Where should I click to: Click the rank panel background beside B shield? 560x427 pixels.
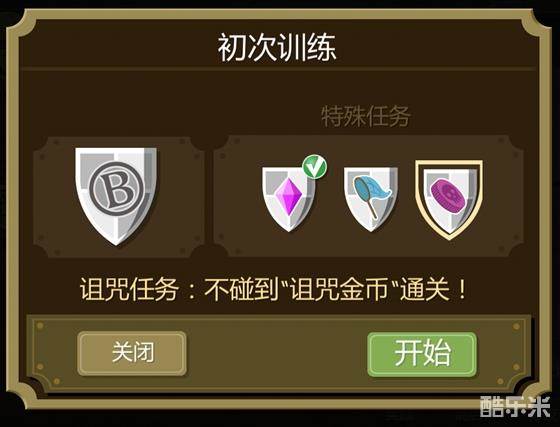[x=54, y=196]
